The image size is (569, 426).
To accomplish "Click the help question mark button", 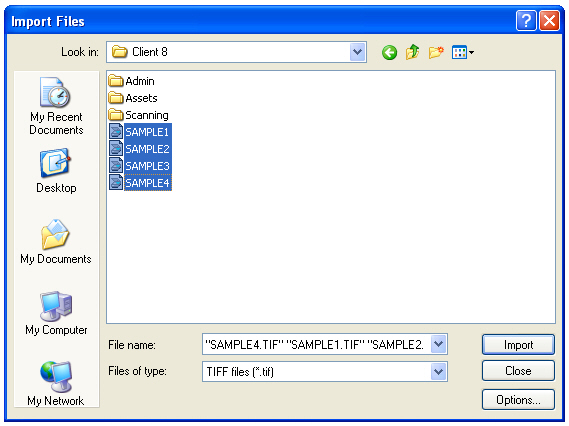I will point(526,21).
